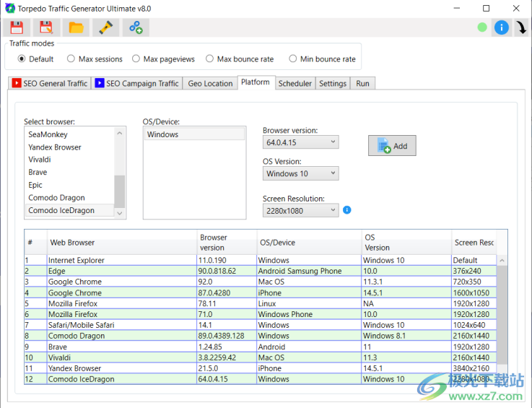Viewport: 532px width, 408px height.
Task: Switch to SEO Campaign Traffic tab
Action: (137, 84)
